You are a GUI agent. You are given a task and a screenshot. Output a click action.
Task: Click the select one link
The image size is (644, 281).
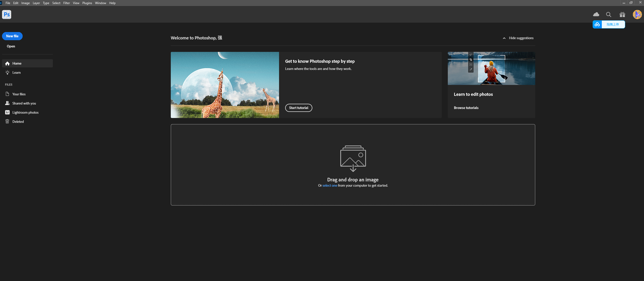point(330,186)
